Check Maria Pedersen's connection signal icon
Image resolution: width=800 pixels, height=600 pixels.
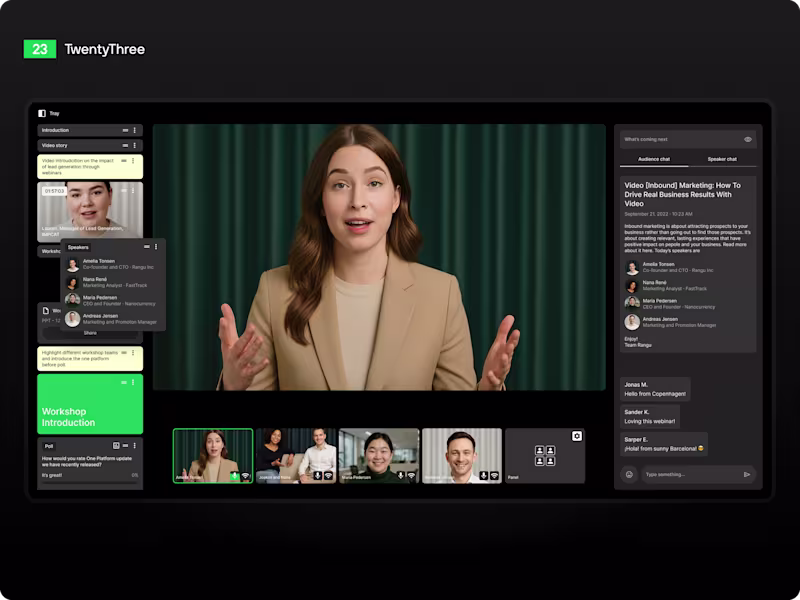pyautogui.click(x=412, y=476)
